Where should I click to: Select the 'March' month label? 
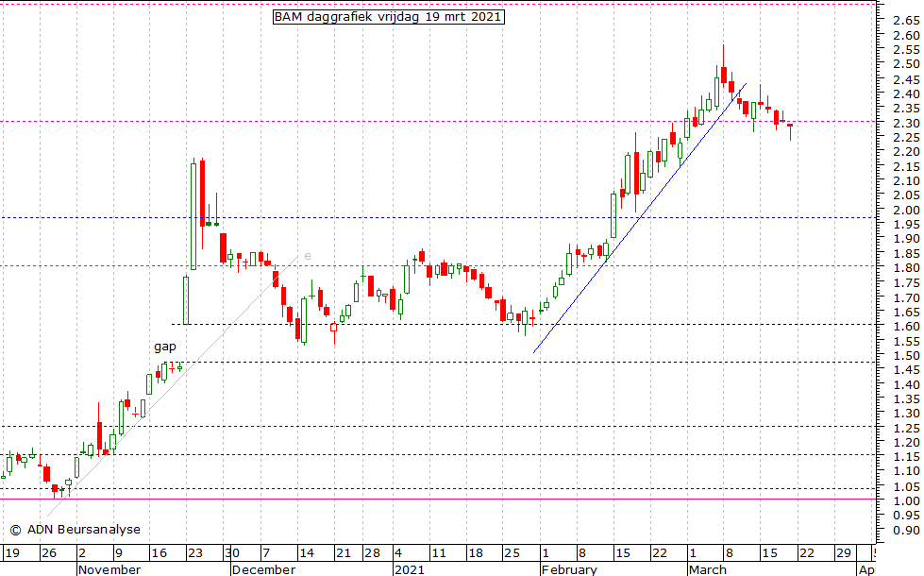click(x=708, y=569)
